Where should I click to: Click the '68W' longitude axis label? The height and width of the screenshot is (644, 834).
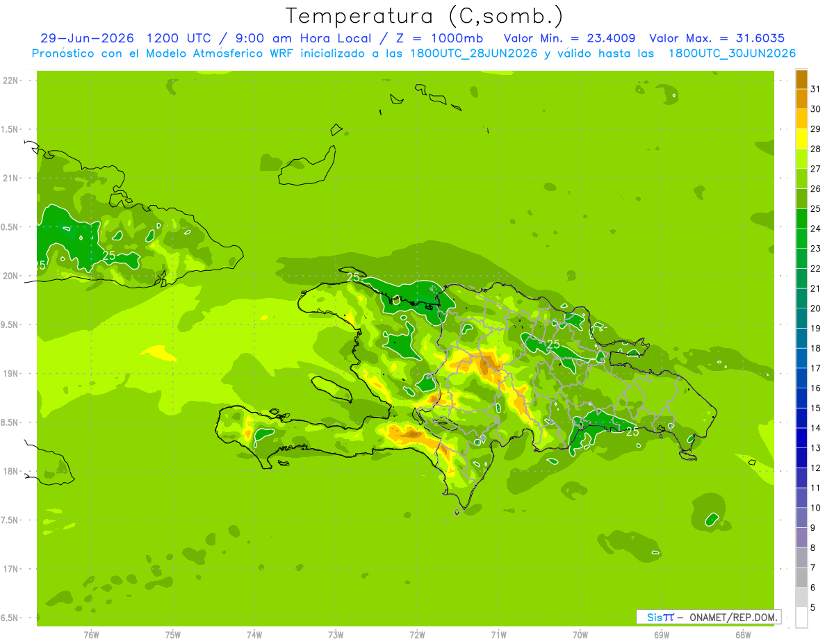743,634
